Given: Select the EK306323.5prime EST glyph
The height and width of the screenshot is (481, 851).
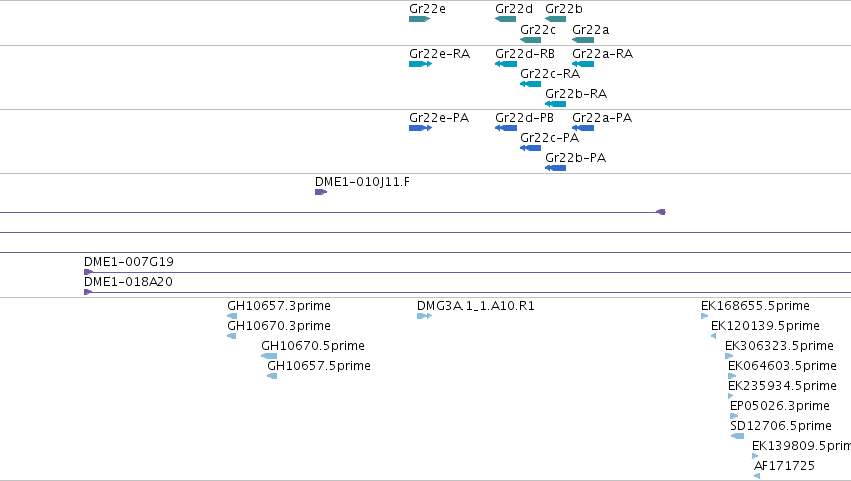Looking at the screenshot, I should pos(729,356).
